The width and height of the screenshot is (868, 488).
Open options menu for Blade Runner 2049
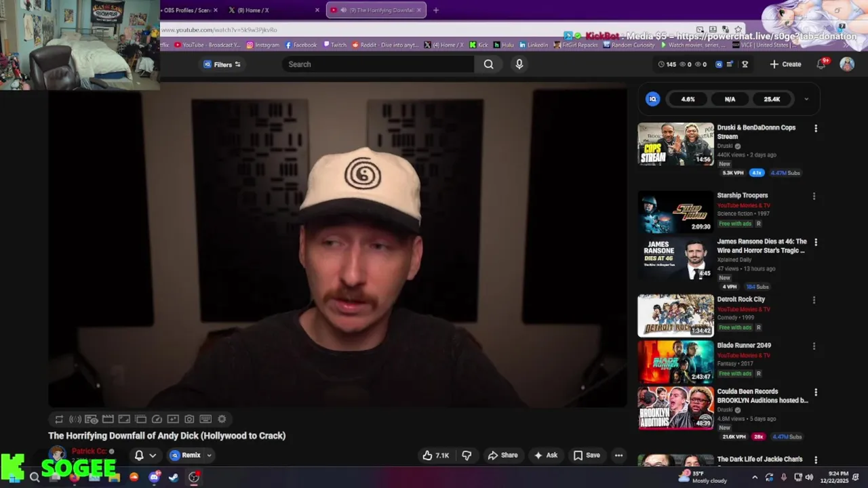[x=814, y=346]
